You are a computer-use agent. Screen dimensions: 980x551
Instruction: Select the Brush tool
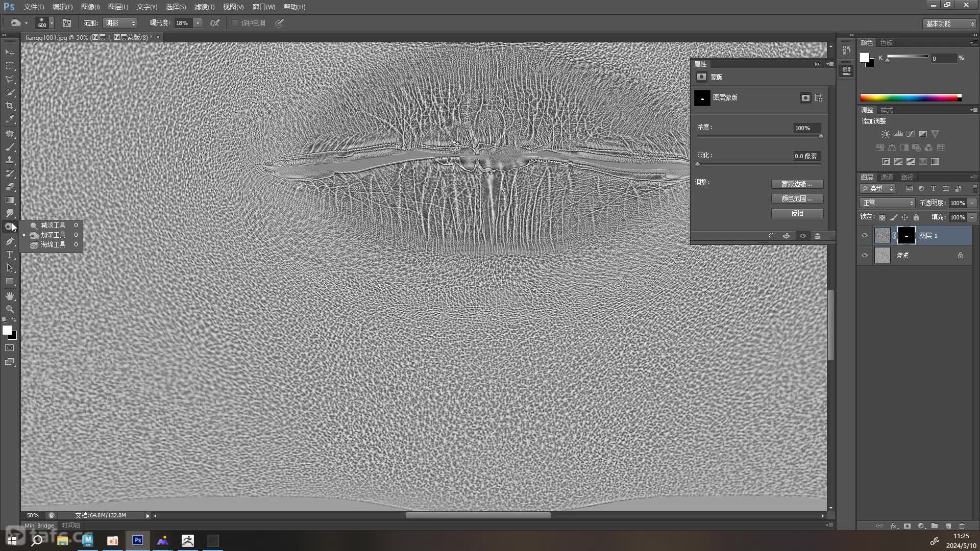click(x=10, y=147)
